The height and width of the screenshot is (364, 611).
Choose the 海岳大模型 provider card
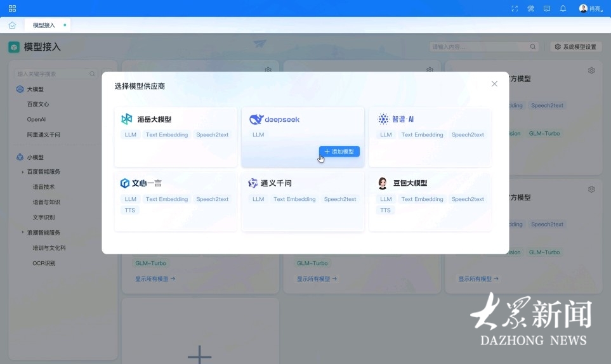175,137
